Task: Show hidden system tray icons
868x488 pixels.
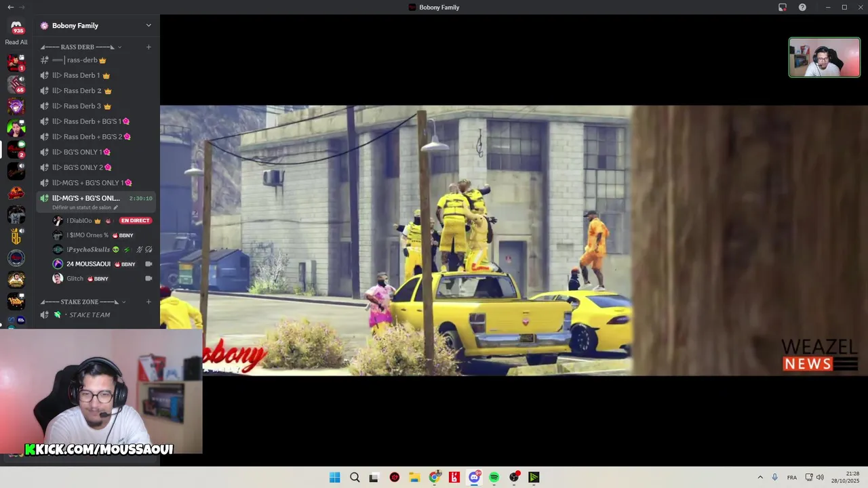Action: coord(760,477)
